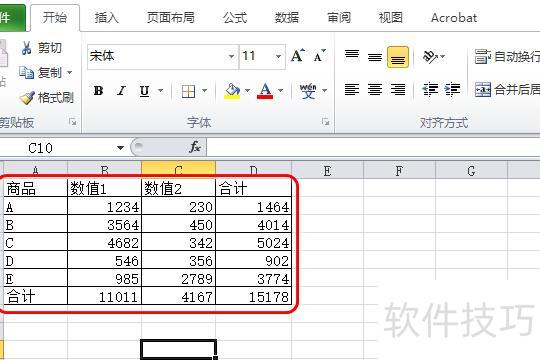
Task: Click the Copy (复制) button
Action: pyautogui.click(x=41, y=73)
